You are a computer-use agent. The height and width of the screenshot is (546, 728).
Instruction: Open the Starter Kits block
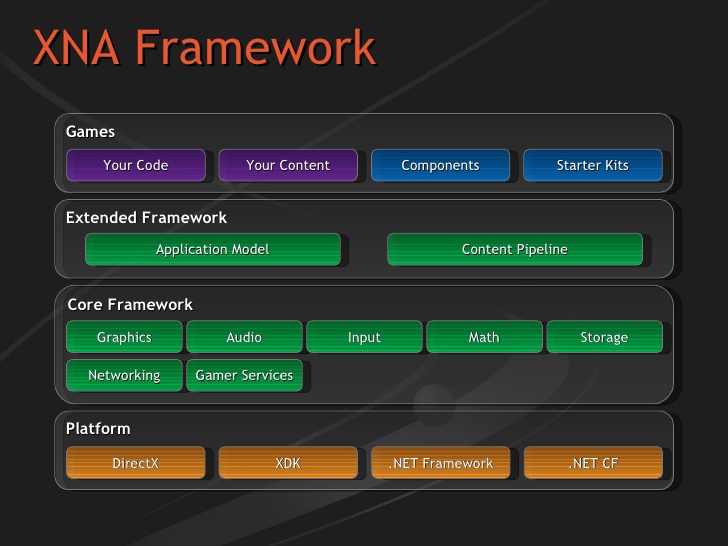(x=592, y=165)
